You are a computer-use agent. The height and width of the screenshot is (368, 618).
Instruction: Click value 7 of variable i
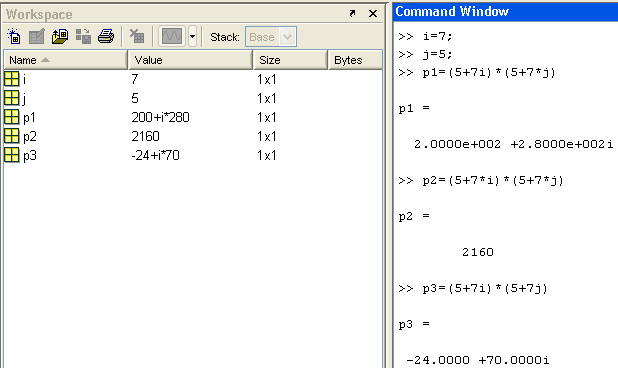[x=135, y=79]
